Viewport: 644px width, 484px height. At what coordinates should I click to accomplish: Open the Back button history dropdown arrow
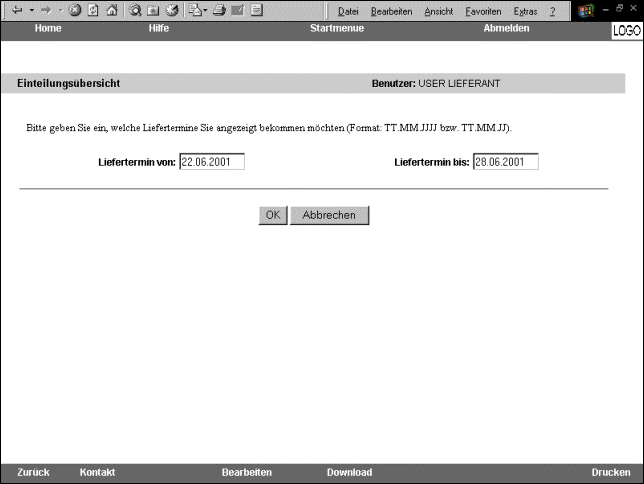click(31, 10)
